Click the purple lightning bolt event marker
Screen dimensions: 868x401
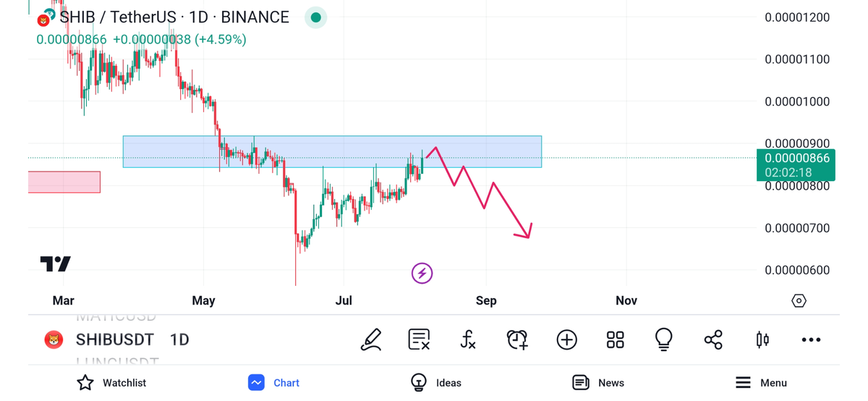(x=422, y=273)
